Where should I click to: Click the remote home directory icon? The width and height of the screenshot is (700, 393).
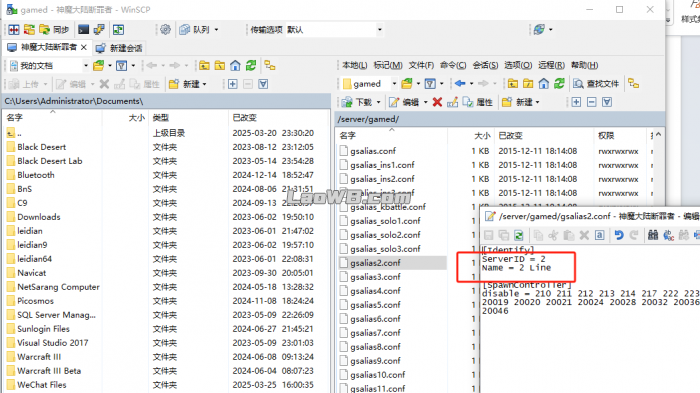pyautogui.click(x=543, y=84)
